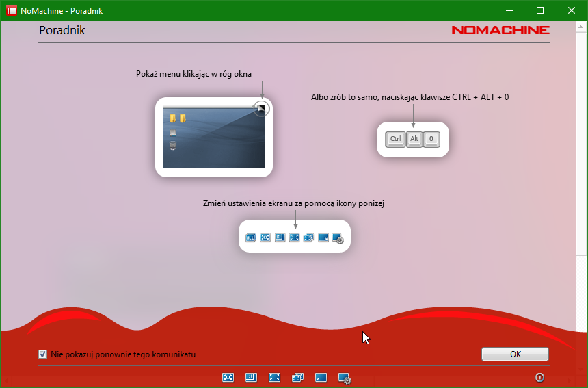Click the 'ALL' monitors icon in the guide strip
Image resolution: width=588 pixels, height=388 pixels.
(x=250, y=237)
